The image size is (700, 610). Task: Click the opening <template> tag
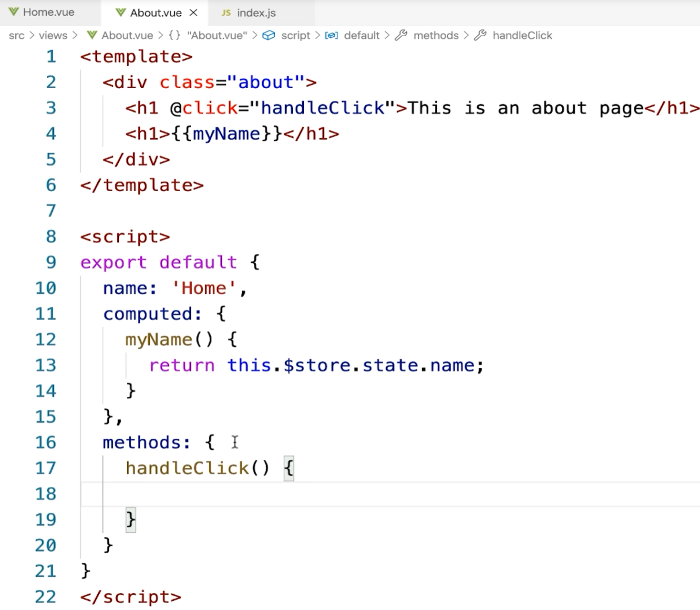[136, 57]
